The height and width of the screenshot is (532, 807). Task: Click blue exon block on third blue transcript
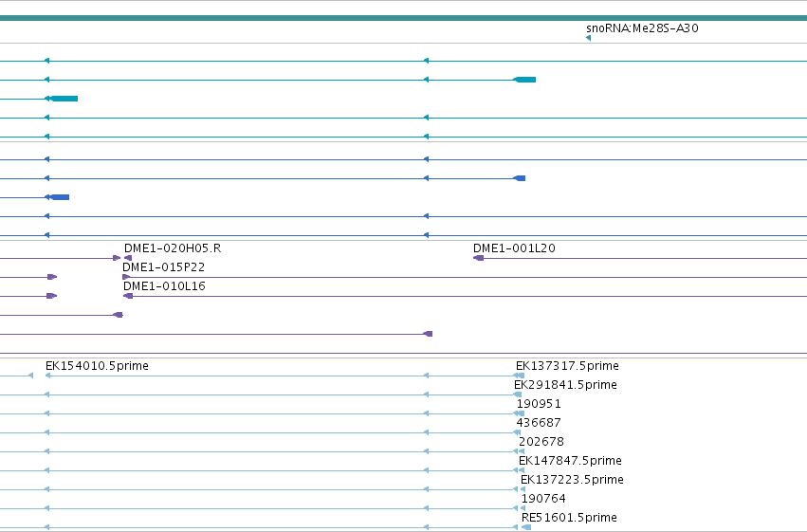click(60, 197)
